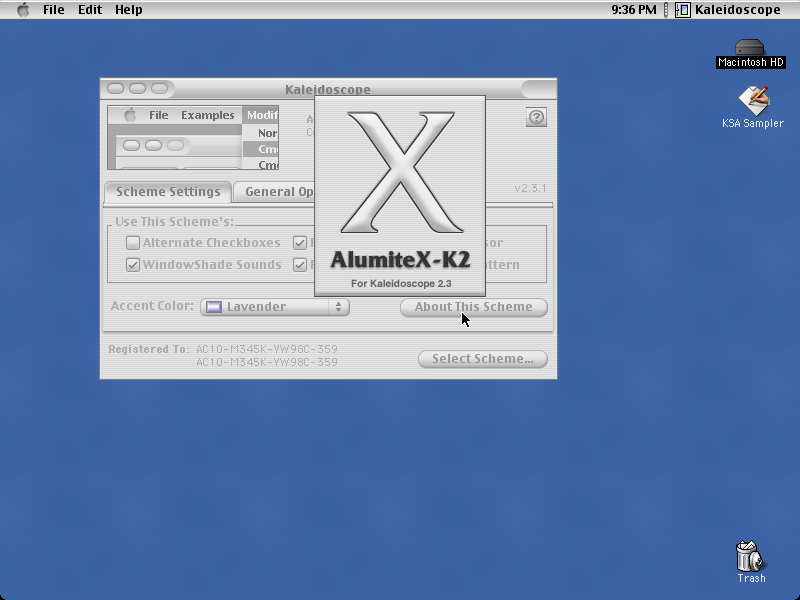Click the help question mark button
The height and width of the screenshot is (600, 800).
pyautogui.click(x=536, y=117)
